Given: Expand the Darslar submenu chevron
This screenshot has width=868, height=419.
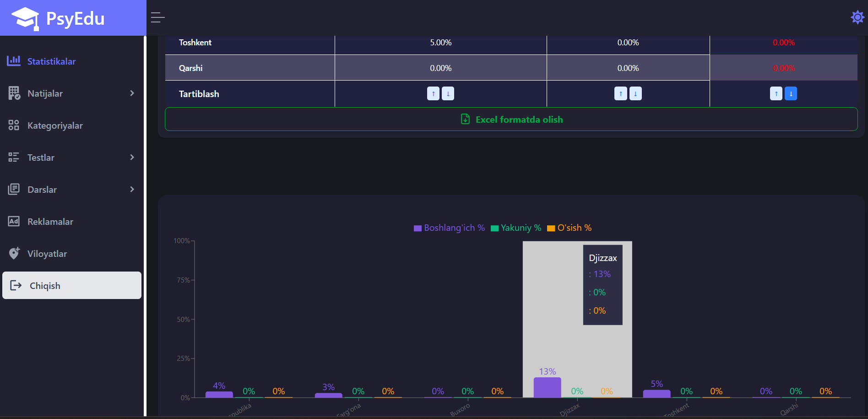Looking at the screenshot, I should pos(132,190).
